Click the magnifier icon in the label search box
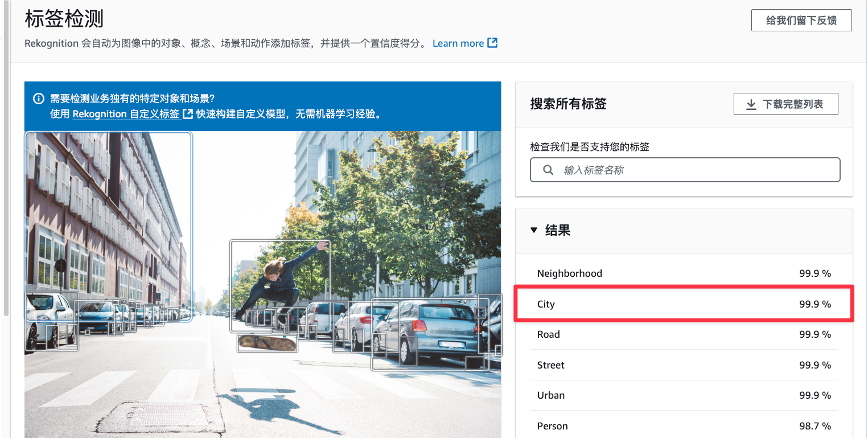 tap(548, 170)
